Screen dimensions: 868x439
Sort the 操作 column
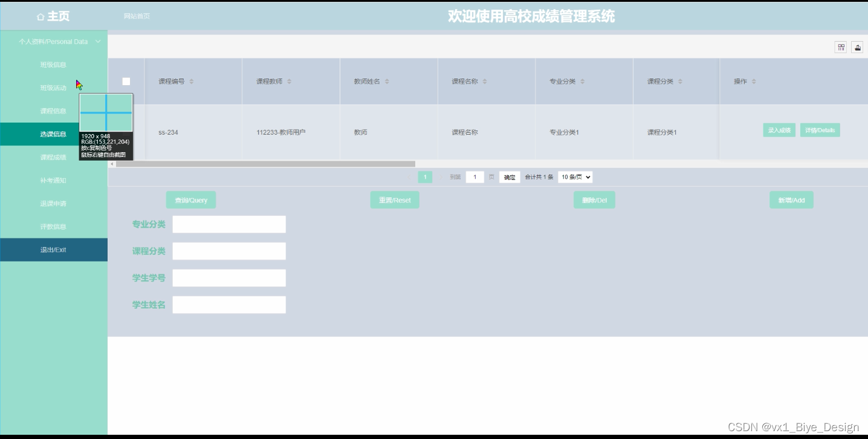pos(753,81)
